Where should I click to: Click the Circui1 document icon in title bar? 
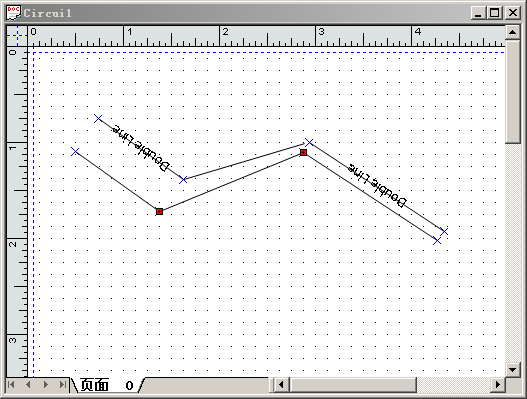tap(13, 13)
